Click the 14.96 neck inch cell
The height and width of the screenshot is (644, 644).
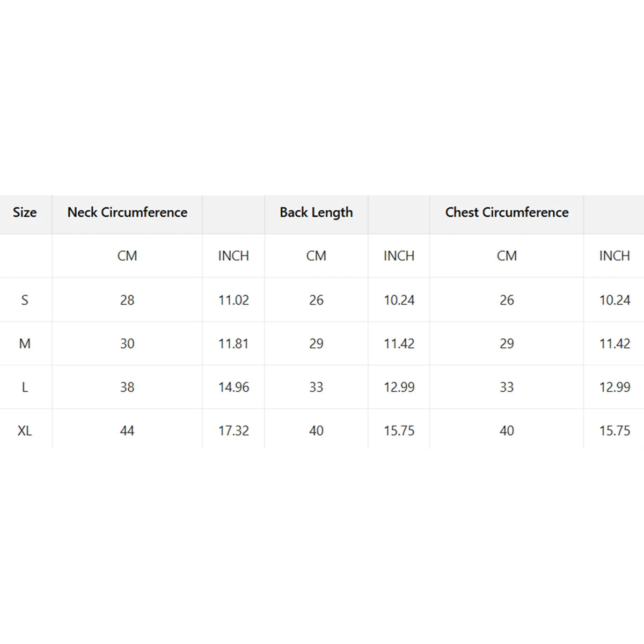[233, 387]
